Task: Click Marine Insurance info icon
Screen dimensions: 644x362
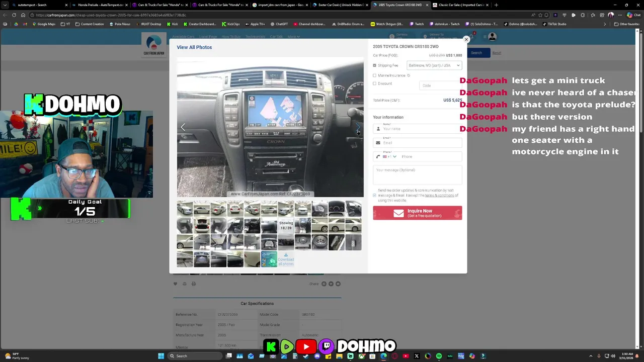Action: [x=409, y=75]
